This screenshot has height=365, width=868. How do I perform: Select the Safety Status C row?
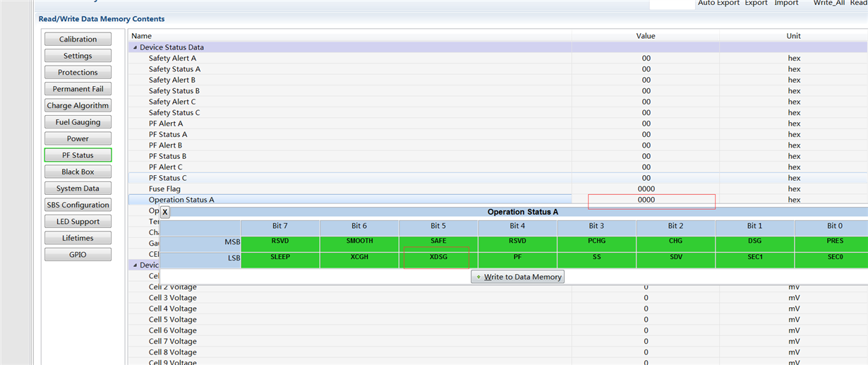498,113
